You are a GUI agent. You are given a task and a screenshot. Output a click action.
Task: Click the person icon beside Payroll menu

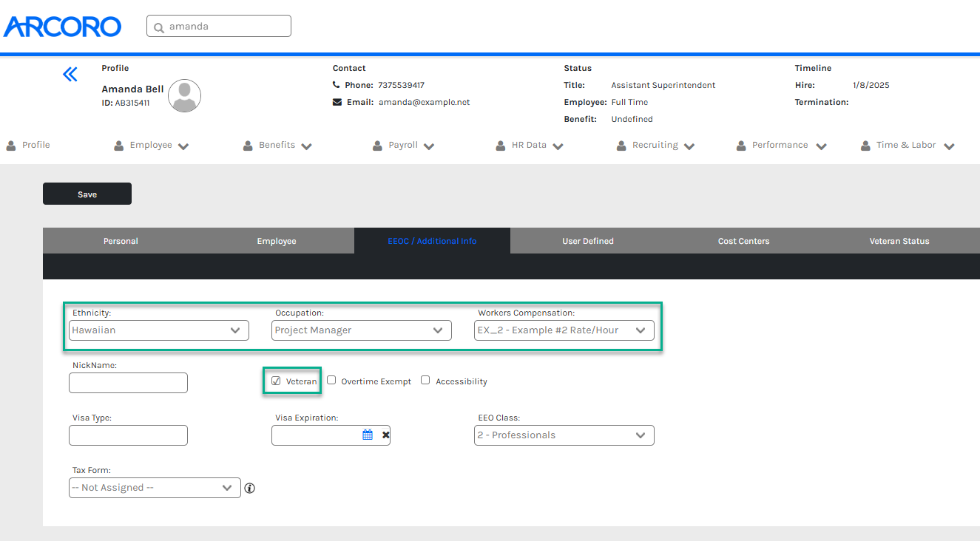point(378,146)
